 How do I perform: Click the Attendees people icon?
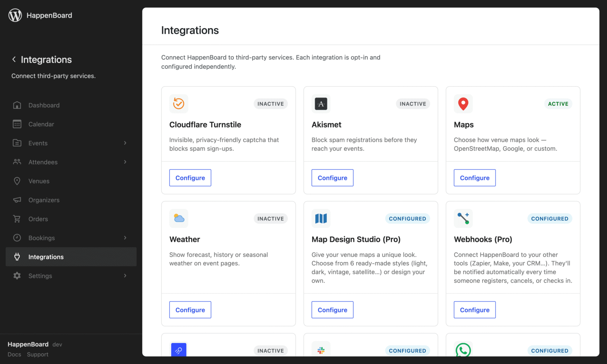17,162
